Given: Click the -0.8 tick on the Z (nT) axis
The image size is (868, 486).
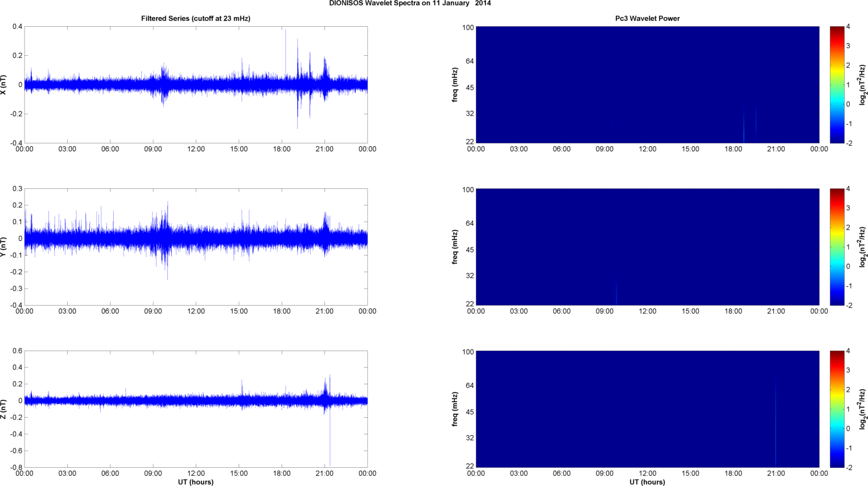Looking at the screenshot, I should 17,468.
